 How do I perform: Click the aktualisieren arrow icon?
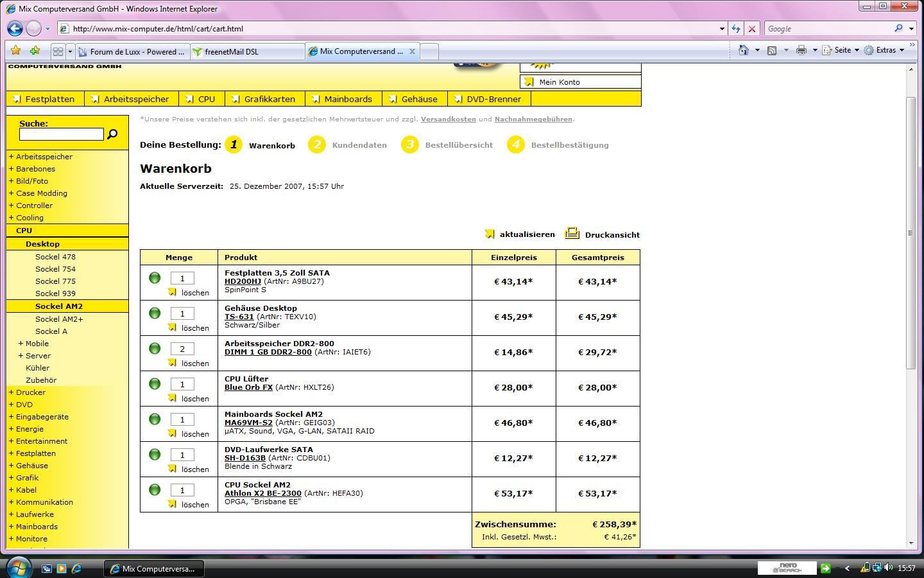[490, 234]
